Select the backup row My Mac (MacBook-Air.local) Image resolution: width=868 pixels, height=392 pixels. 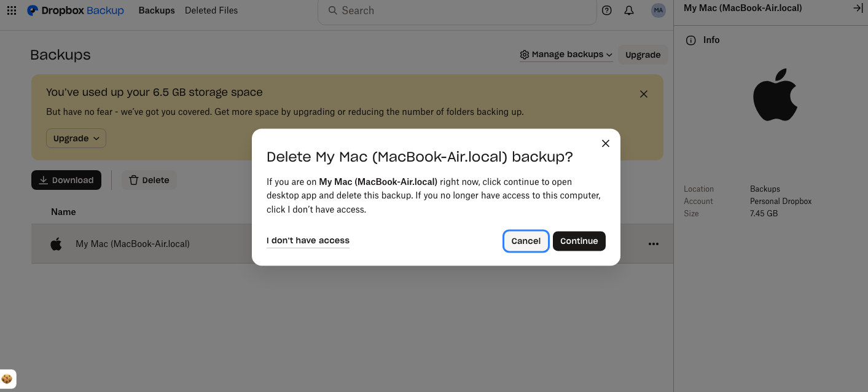tap(133, 244)
